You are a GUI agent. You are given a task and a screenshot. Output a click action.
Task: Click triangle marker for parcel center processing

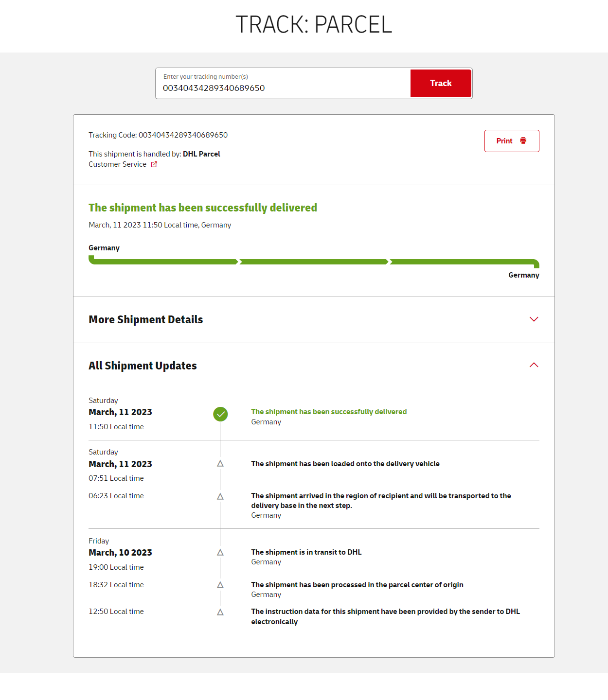pos(220,585)
